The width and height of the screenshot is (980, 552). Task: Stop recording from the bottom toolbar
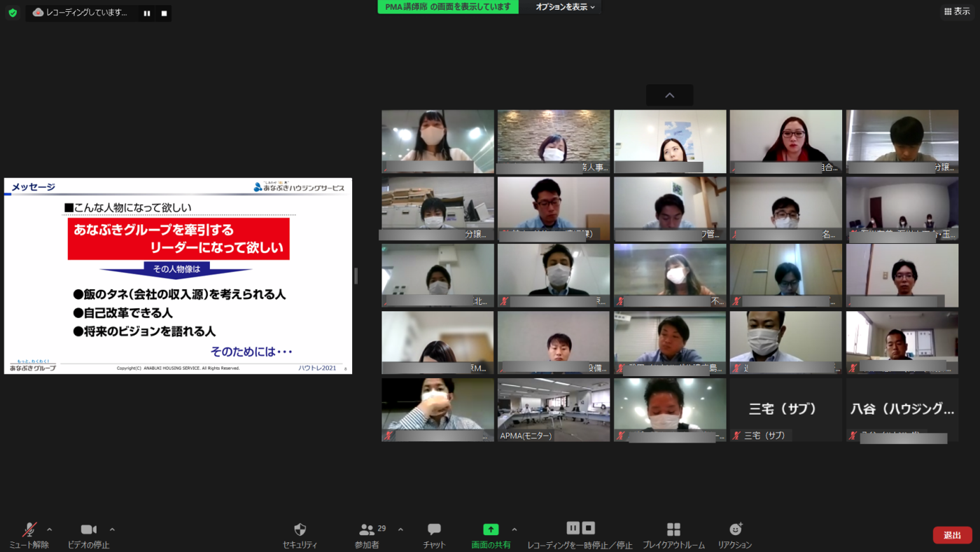click(x=589, y=528)
